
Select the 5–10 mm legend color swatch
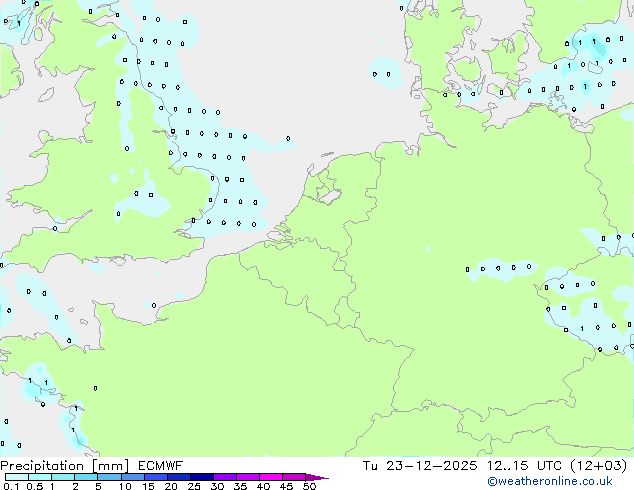(109, 477)
